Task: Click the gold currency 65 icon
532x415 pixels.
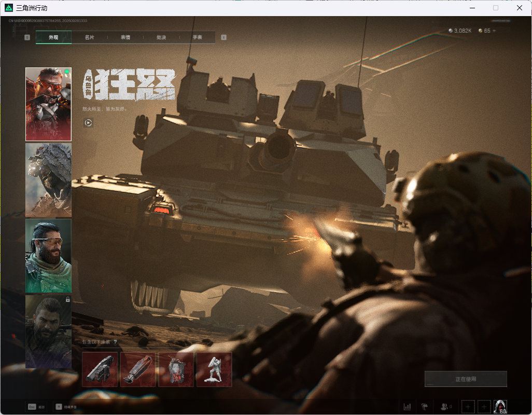Action: [481, 31]
